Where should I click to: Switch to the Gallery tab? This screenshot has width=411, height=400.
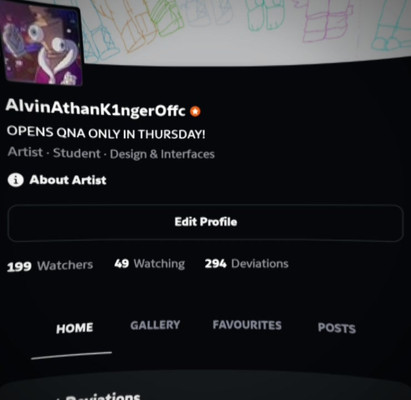click(155, 325)
